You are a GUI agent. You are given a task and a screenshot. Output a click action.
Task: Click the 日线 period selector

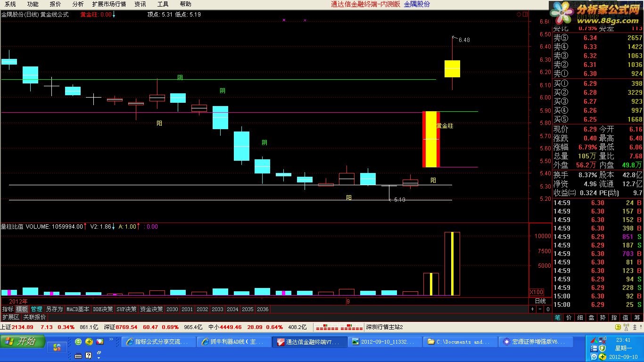point(540,301)
